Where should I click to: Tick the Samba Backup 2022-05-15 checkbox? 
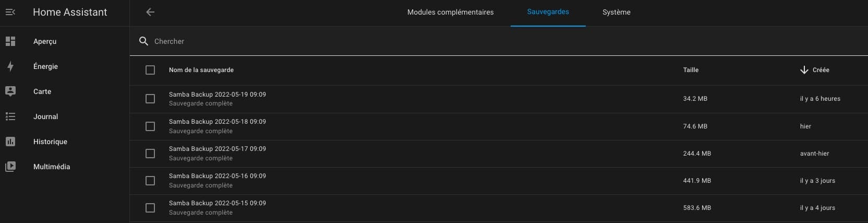[150, 208]
